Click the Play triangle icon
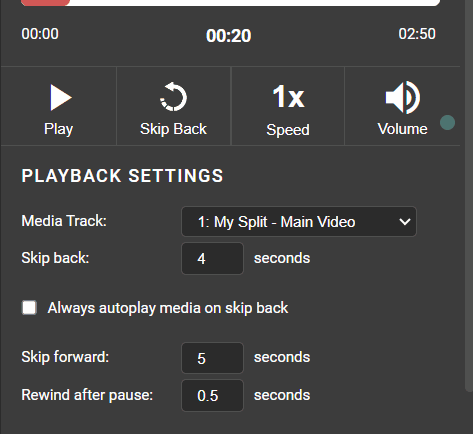Image resolution: width=473 pixels, height=434 pixels. (x=61, y=97)
